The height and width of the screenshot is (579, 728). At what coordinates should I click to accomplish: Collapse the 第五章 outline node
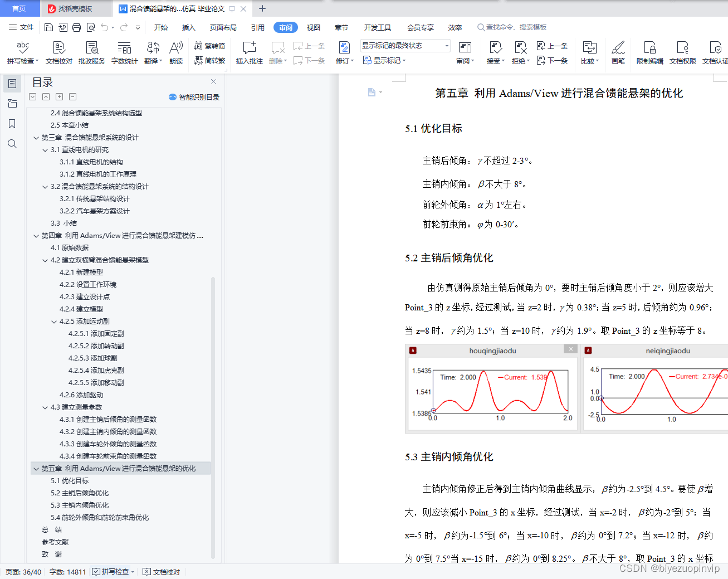(x=36, y=469)
